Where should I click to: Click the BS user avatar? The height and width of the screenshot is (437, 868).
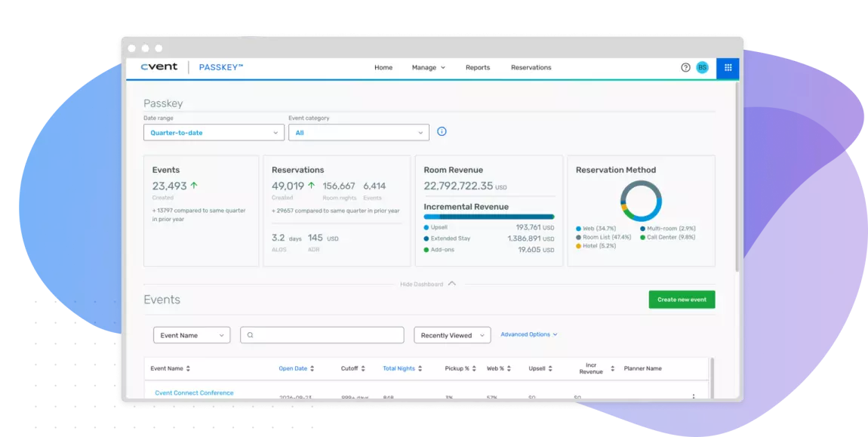point(702,67)
